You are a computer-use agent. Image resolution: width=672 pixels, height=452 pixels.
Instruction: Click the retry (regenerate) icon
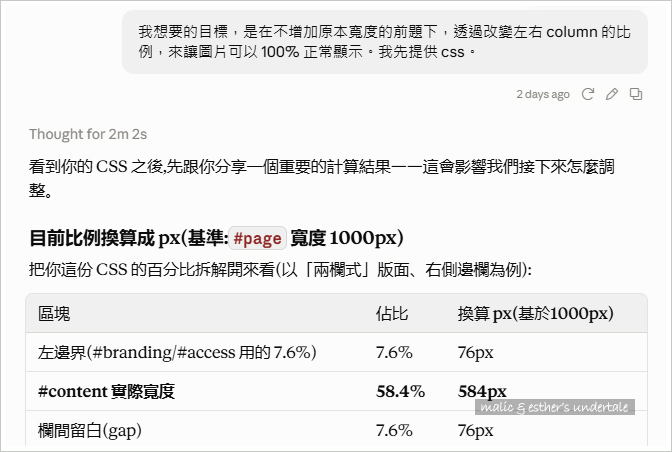pyautogui.click(x=588, y=94)
